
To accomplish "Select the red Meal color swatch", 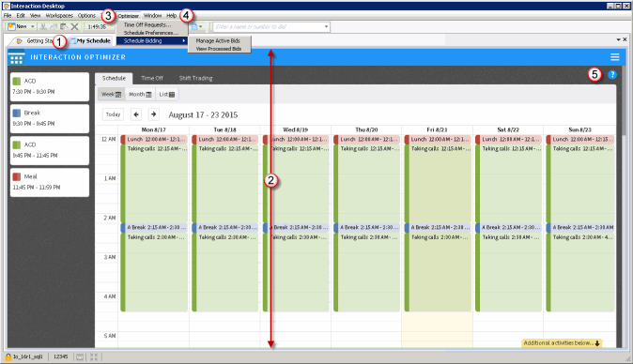I will [x=17, y=176].
